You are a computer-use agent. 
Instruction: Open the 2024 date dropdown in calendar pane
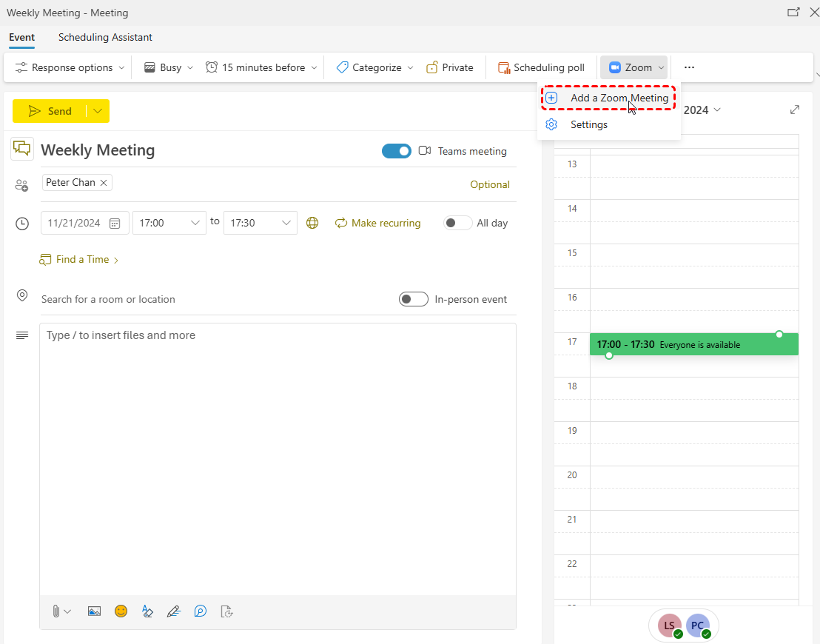(x=702, y=110)
